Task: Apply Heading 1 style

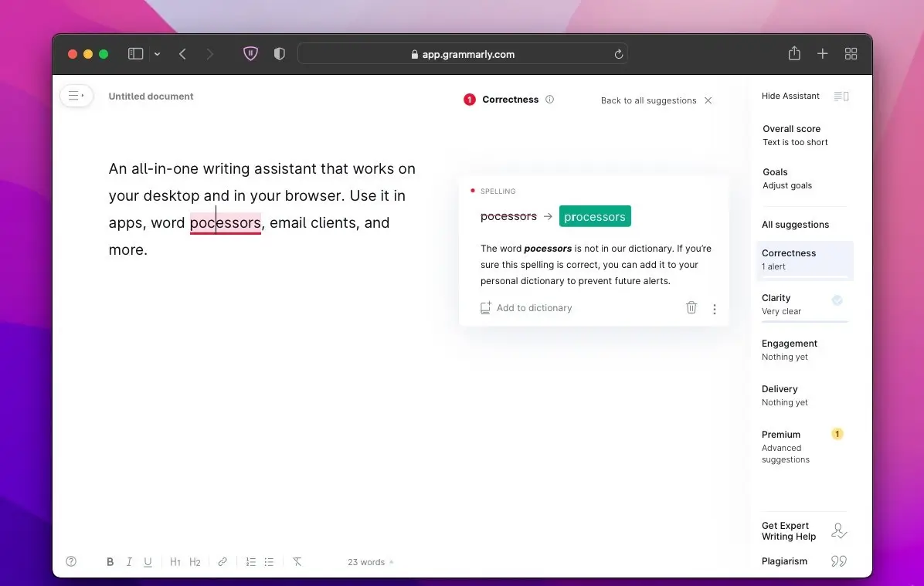Action: [175, 562]
